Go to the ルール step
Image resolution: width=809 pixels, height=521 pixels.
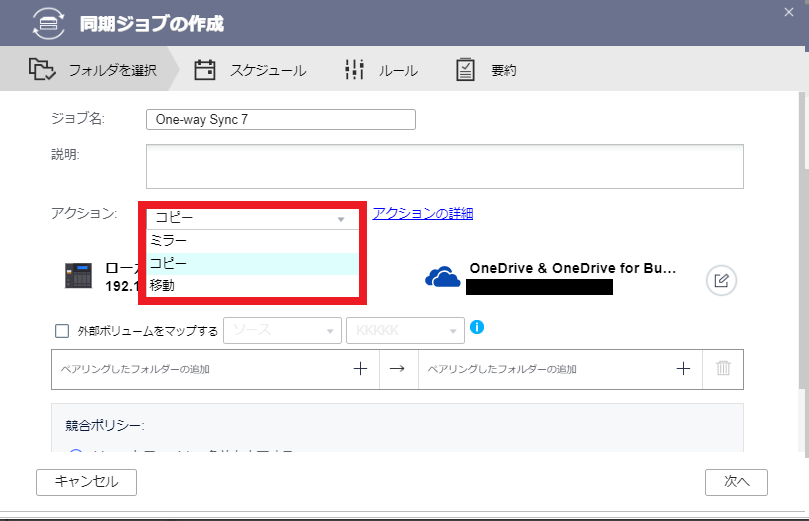[x=398, y=70]
